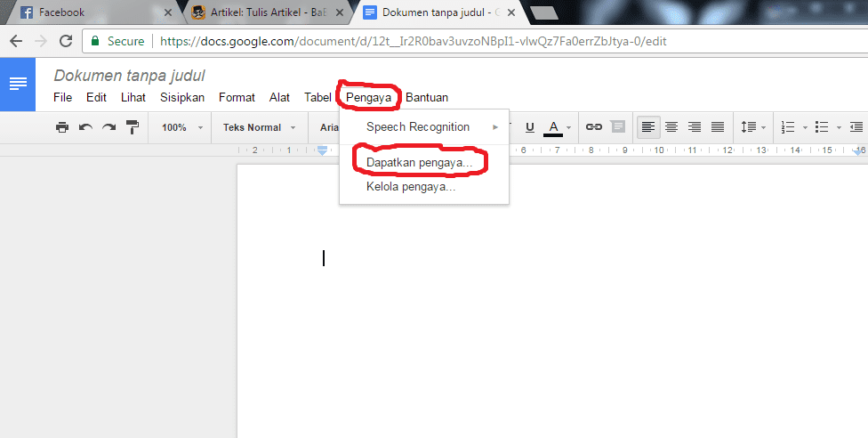Open the Tabel menu
Viewport: 868px width, 438px height.
[x=317, y=98]
